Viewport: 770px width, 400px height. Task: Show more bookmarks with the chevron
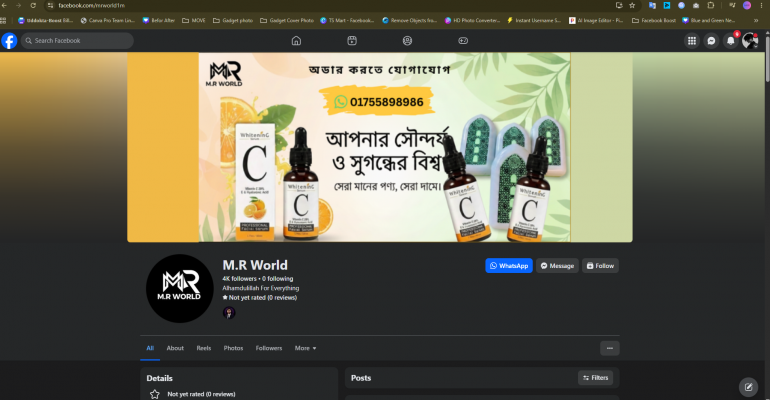(x=756, y=21)
